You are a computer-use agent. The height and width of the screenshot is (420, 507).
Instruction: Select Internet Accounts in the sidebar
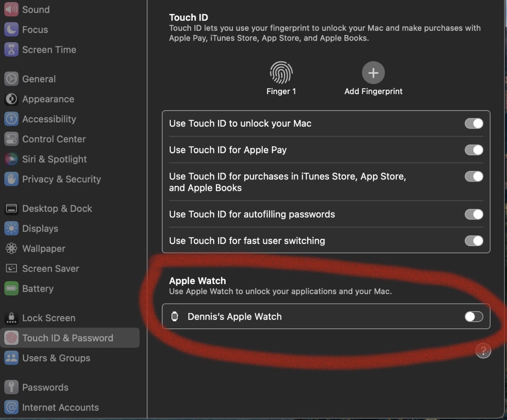click(x=60, y=407)
